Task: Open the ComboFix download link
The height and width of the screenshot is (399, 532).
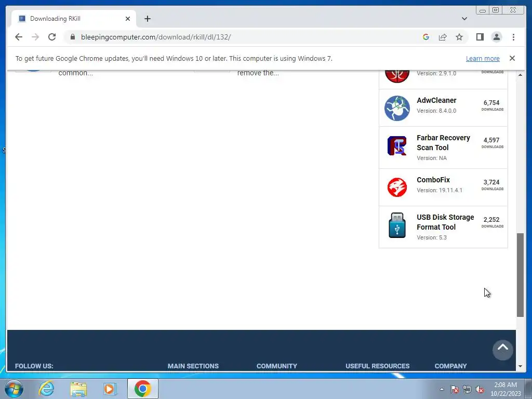Action: tap(433, 180)
